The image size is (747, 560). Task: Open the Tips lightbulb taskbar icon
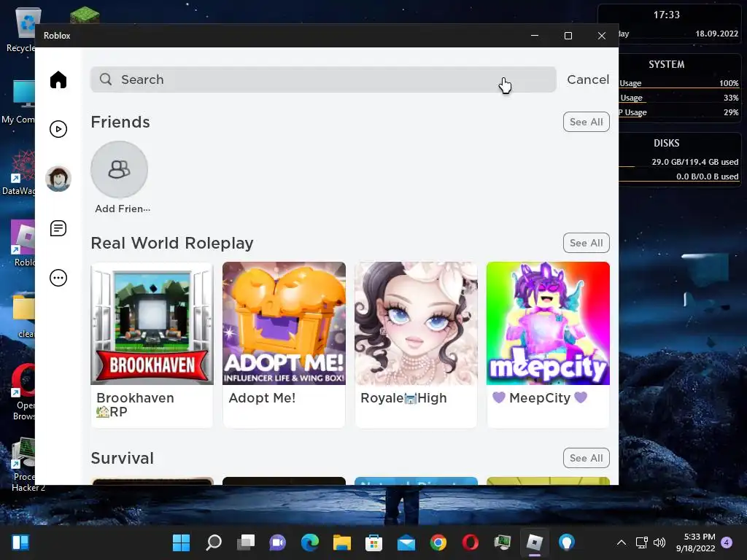tap(566, 542)
